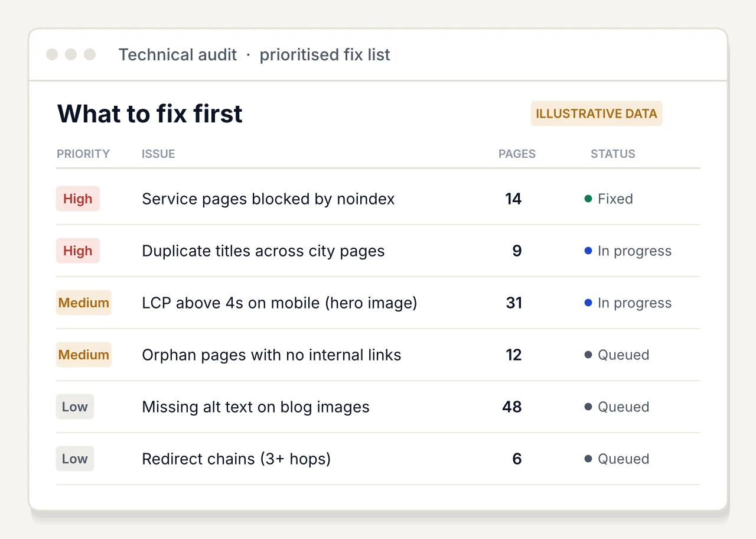
Task: Click the page count 48
Action: 512,407
